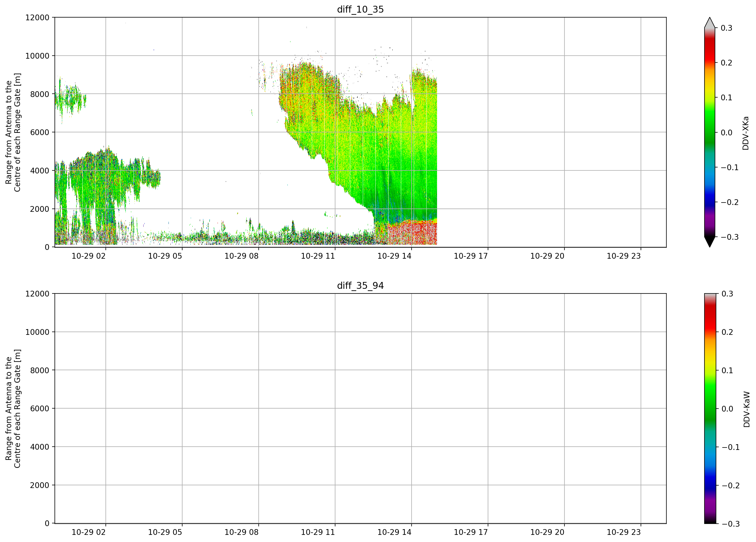This screenshot has width=756, height=542.
Task: Click the top plot's '10-29 14' tick label
Action: [x=394, y=256]
